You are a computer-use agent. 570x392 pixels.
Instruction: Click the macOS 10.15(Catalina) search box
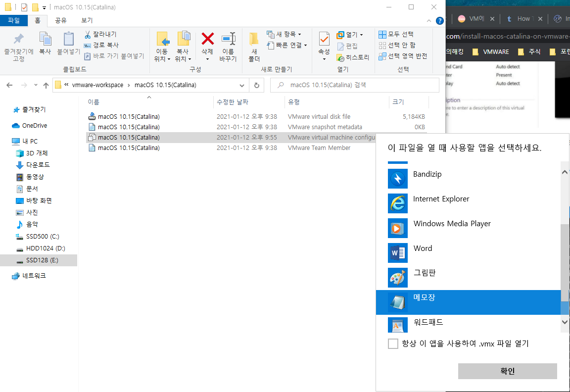point(354,85)
